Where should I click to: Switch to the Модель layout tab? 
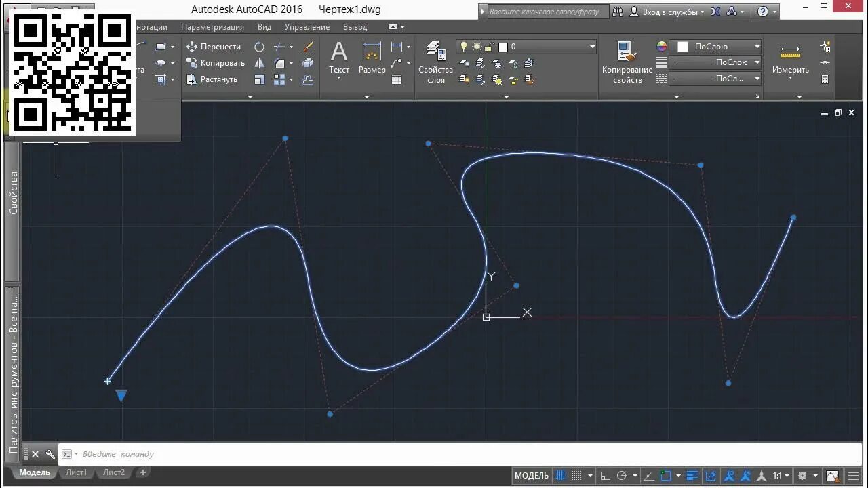pos(35,472)
